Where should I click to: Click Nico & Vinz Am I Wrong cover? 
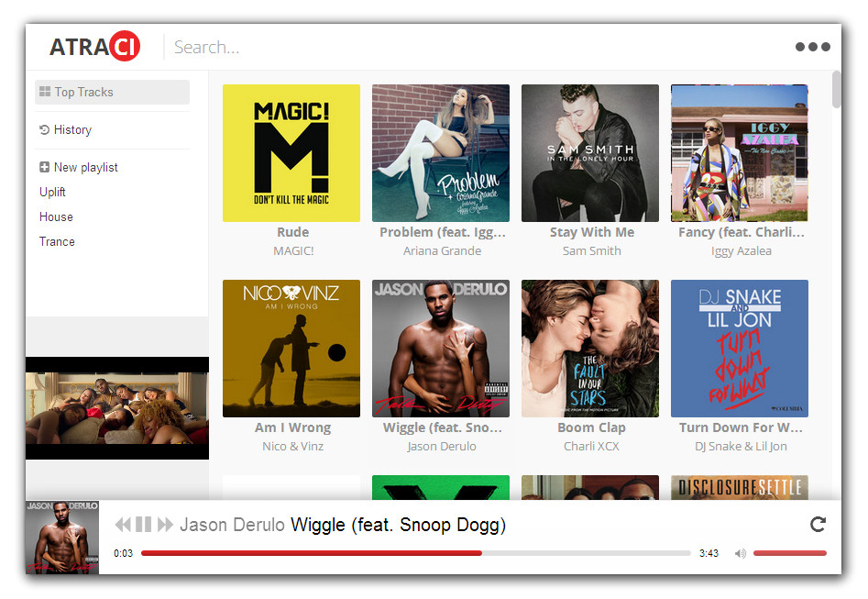click(x=291, y=349)
